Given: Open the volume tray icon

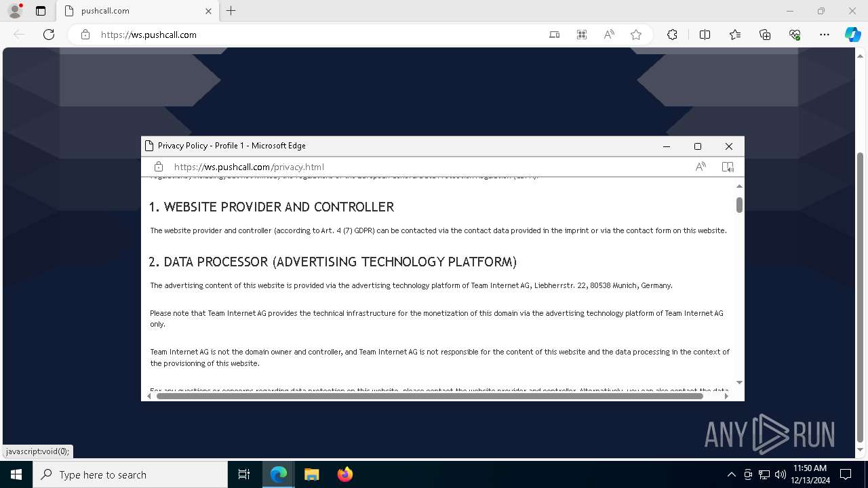Looking at the screenshot, I should tap(781, 474).
